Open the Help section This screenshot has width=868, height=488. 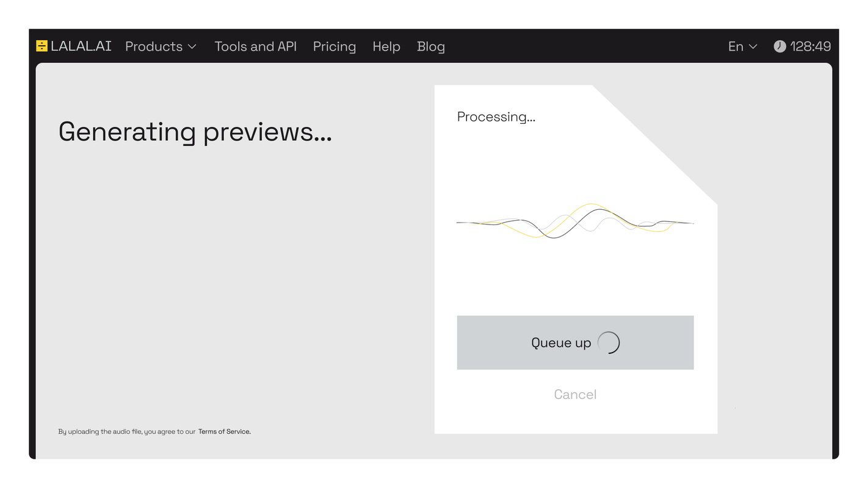coord(386,46)
